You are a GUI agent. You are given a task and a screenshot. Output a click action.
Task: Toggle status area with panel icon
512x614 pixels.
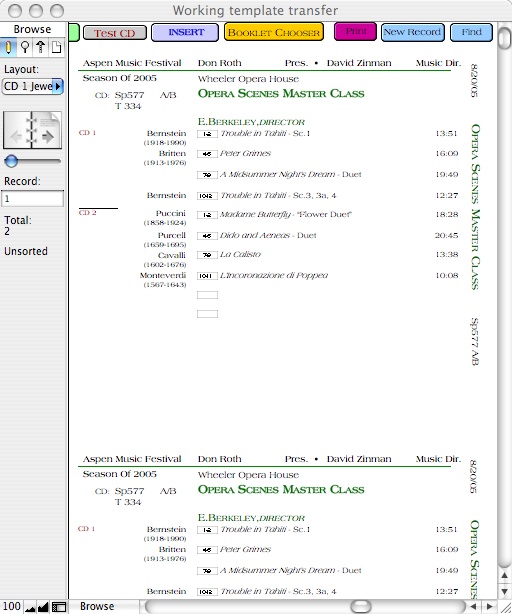coord(59,607)
